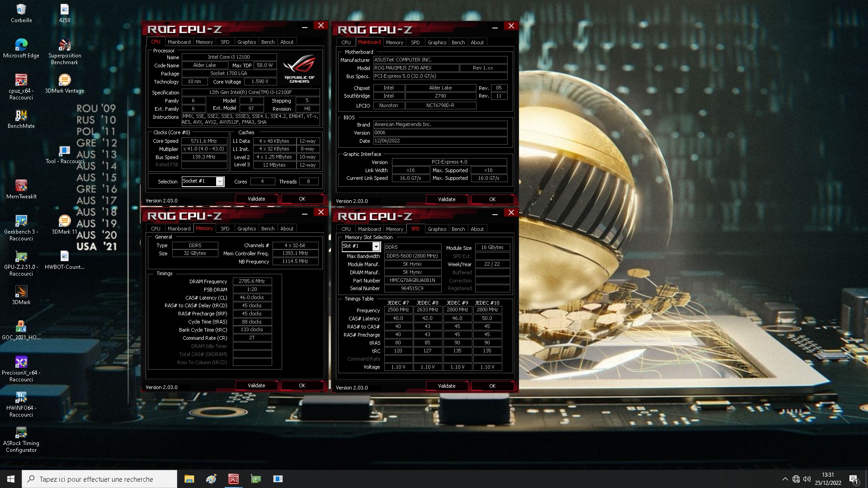Open Graphics tab in Mainboard window

pyautogui.click(x=437, y=42)
